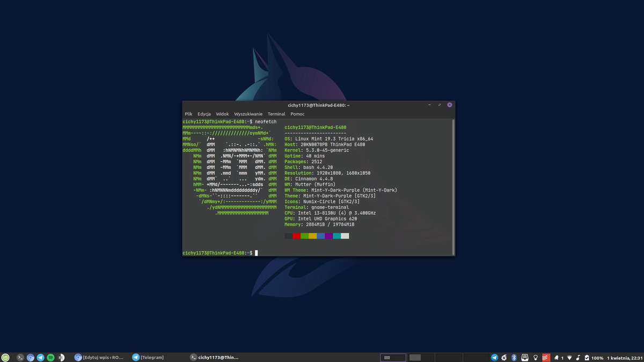Screen dimensions: 644x362
Task: Toggle Bluetooth via its tray icon menu
Action: coord(514,357)
